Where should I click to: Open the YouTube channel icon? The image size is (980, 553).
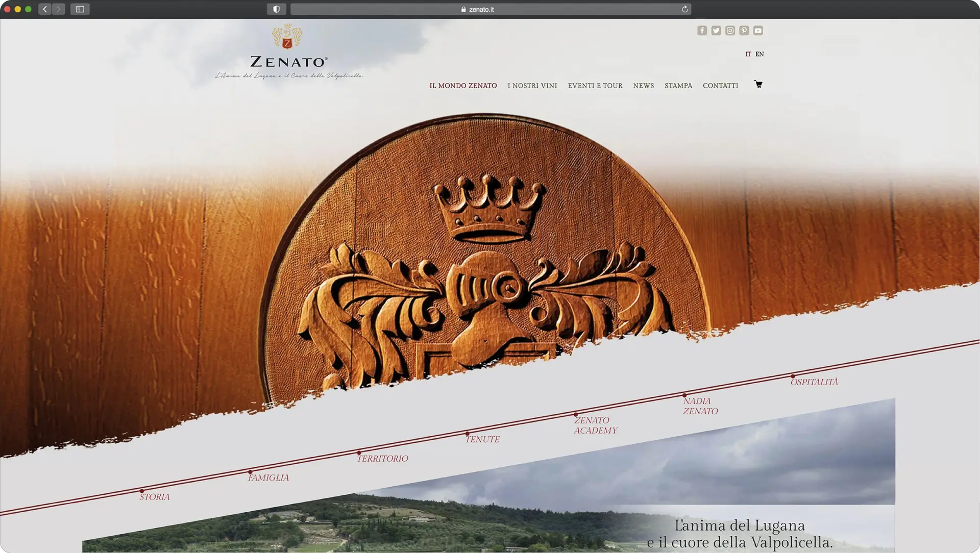click(x=758, y=31)
